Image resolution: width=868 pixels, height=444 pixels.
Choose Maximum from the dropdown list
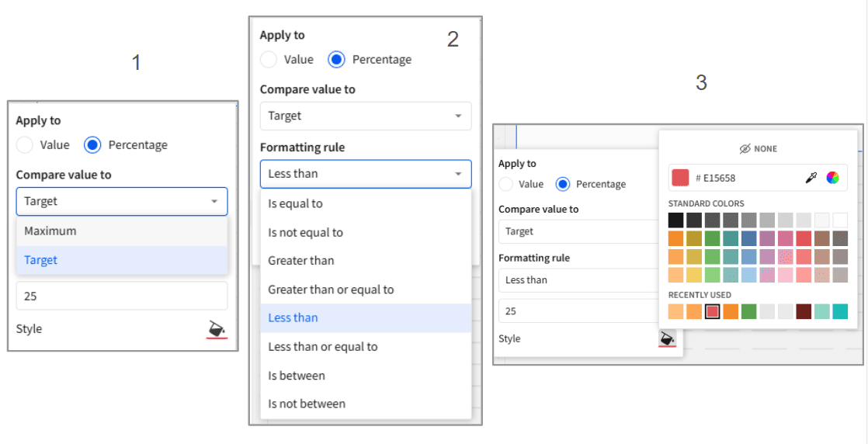[x=50, y=231]
